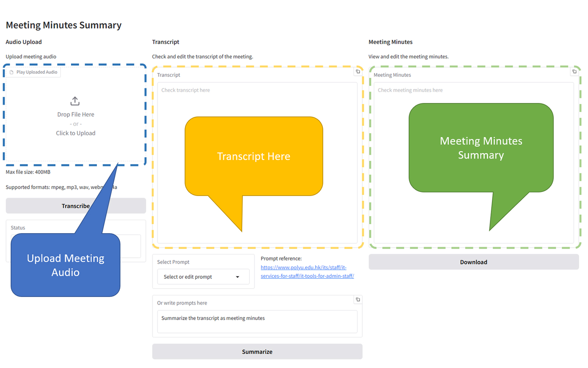Viewport: 588px width, 368px height.
Task: Expand the Select Prompt dropdown arrow
Action: (237, 277)
